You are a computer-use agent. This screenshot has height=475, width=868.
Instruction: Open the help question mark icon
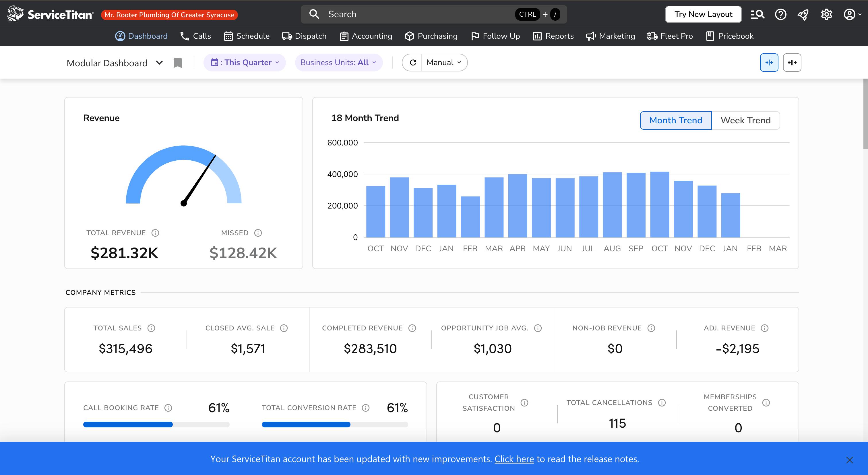(x=780, y=14)
